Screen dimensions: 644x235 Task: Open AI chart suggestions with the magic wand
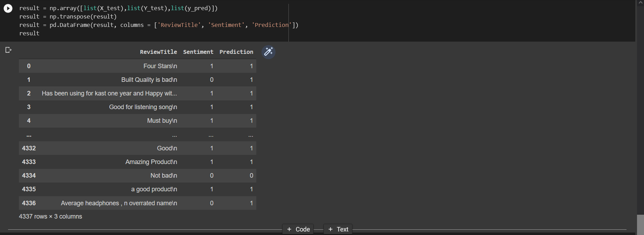[268, 52]
